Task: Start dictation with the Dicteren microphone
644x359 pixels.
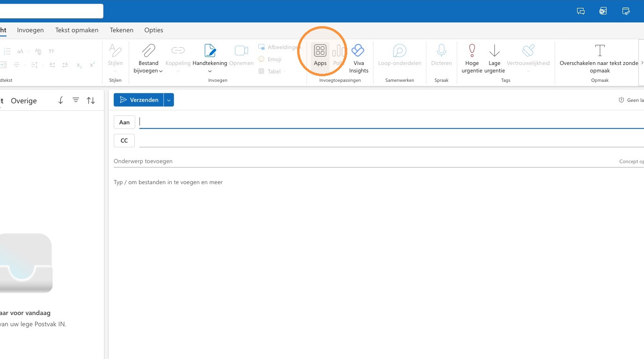Action: [441, 50]
